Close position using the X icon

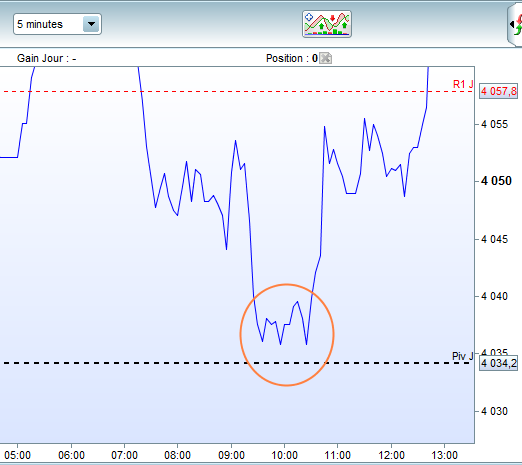click(x=325, y=58)
